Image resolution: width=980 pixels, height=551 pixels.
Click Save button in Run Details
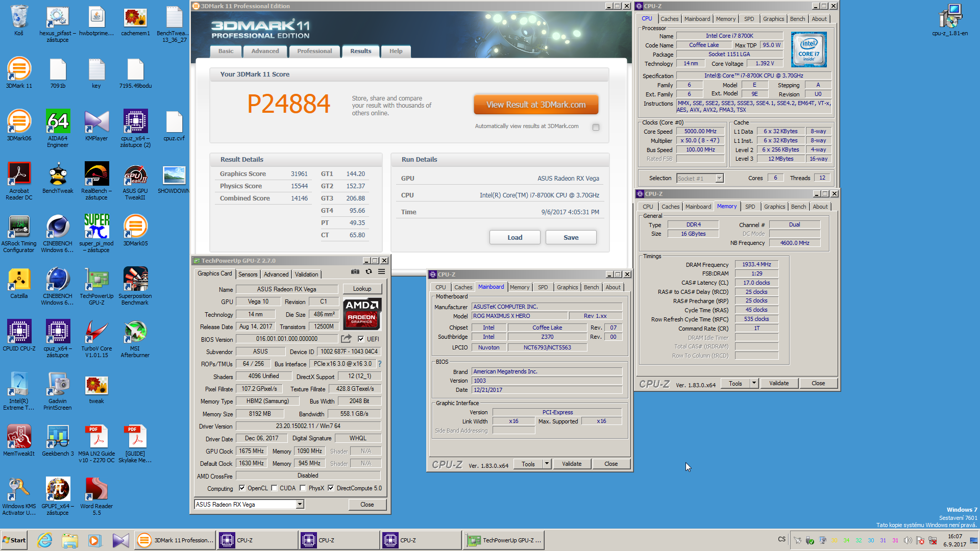coord(571,237)
